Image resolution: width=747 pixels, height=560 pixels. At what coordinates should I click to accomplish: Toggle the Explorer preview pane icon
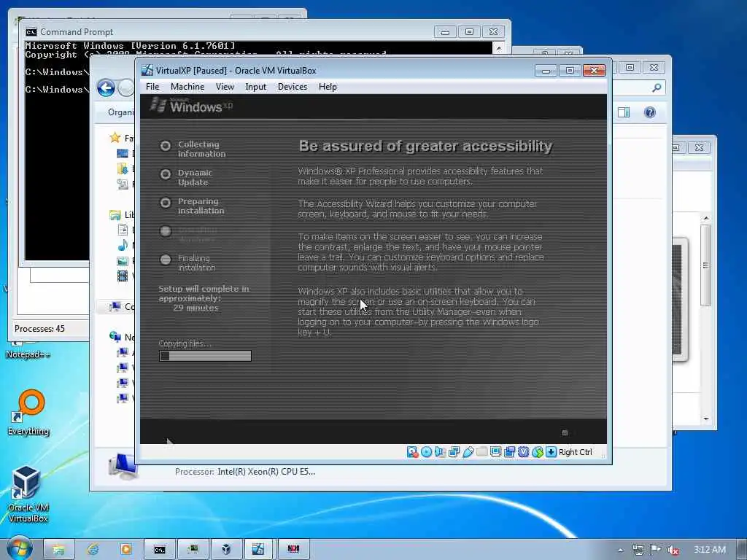pos(624,112)
